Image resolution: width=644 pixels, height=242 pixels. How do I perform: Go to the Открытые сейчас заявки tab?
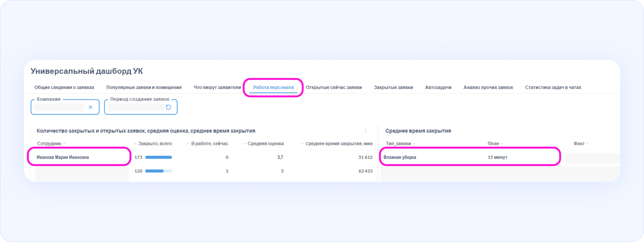334,87
